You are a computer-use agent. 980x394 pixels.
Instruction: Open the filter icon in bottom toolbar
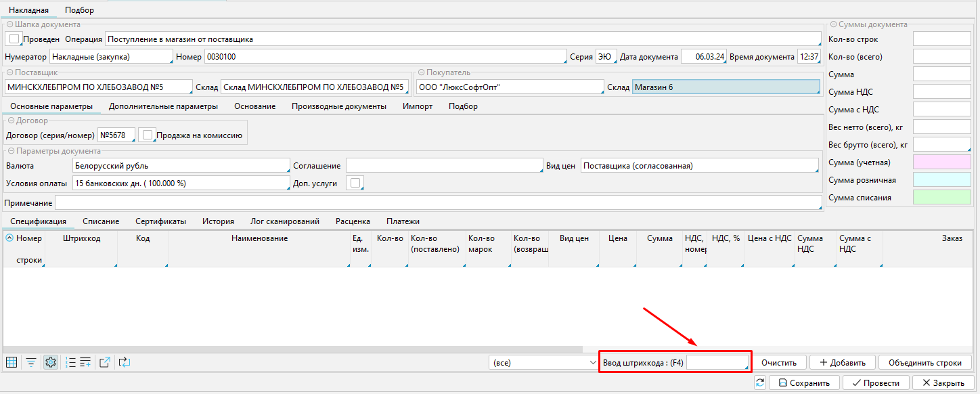click(x=31, y=362)
